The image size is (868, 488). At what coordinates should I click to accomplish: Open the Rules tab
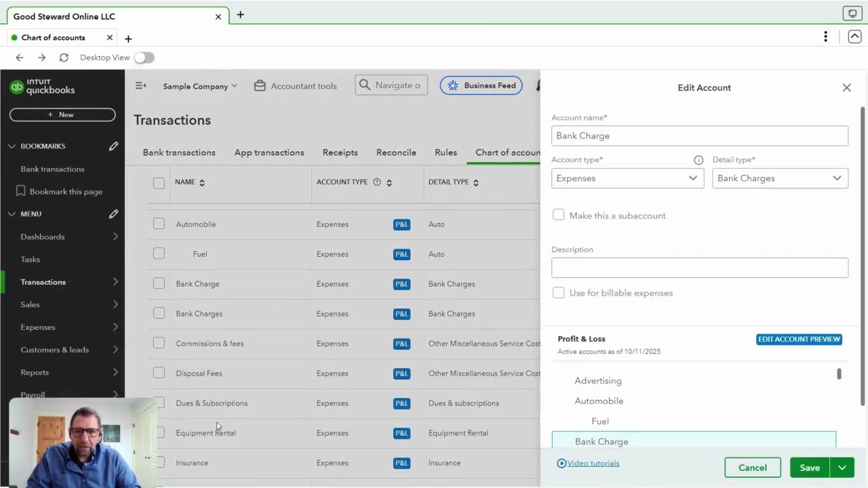pyautogui.click(x=446, y=152)
